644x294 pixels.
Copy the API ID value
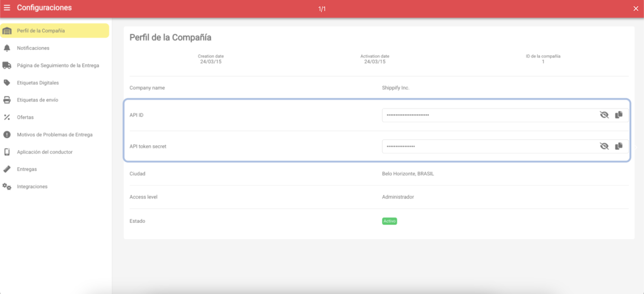tap(619, 115)
